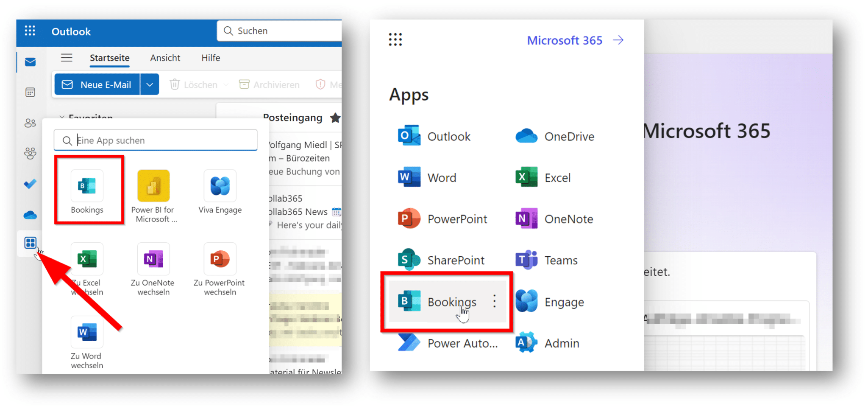Switch to the Ansicht ribbon tab
Image resolution: width=868 pixels, height=412 pixels.
tap(165, 58)
